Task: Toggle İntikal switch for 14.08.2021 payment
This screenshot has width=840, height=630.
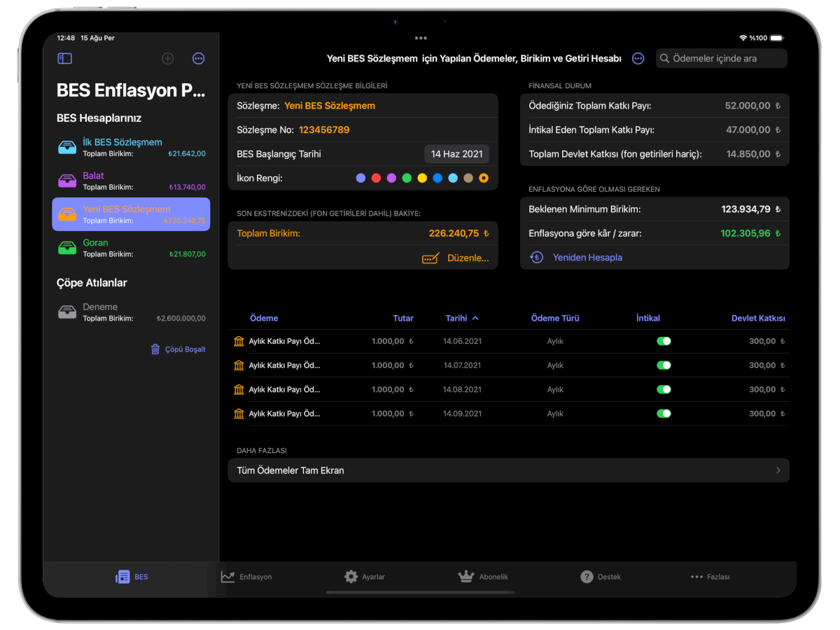Action: tap(663, 390)
